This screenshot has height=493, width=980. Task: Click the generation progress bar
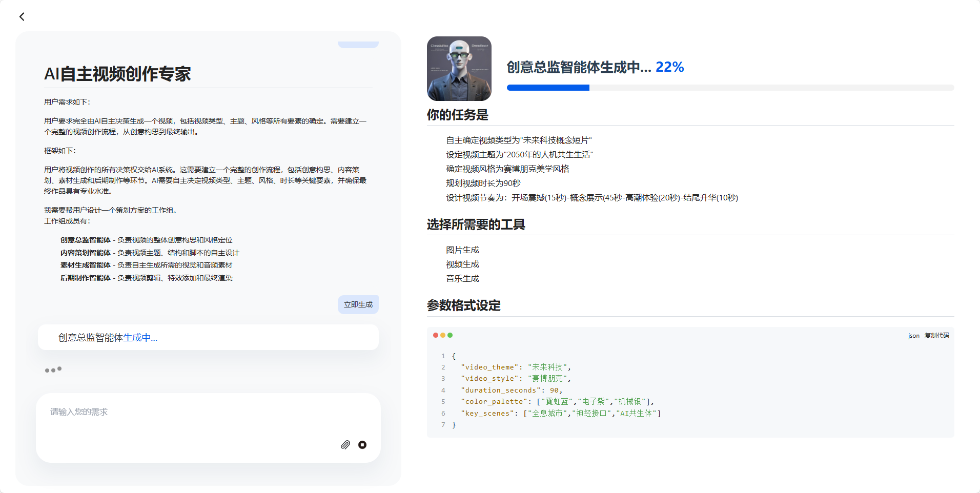(730, 88)
